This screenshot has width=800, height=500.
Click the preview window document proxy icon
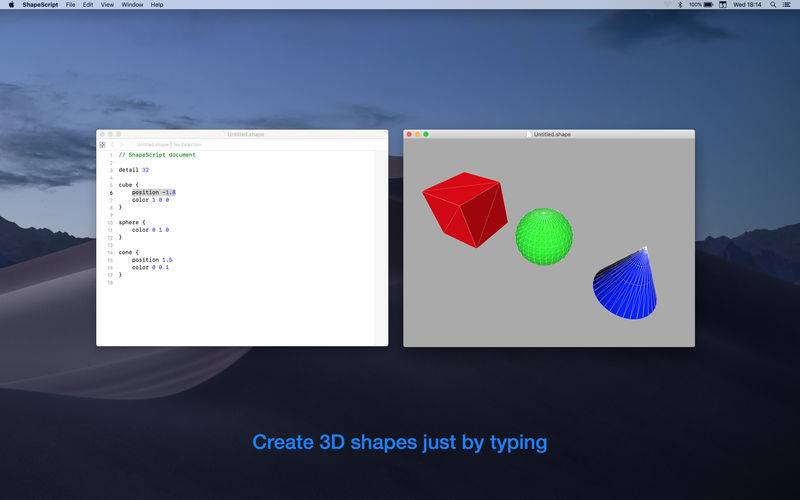pyautogui.click(x=529, y=134)
